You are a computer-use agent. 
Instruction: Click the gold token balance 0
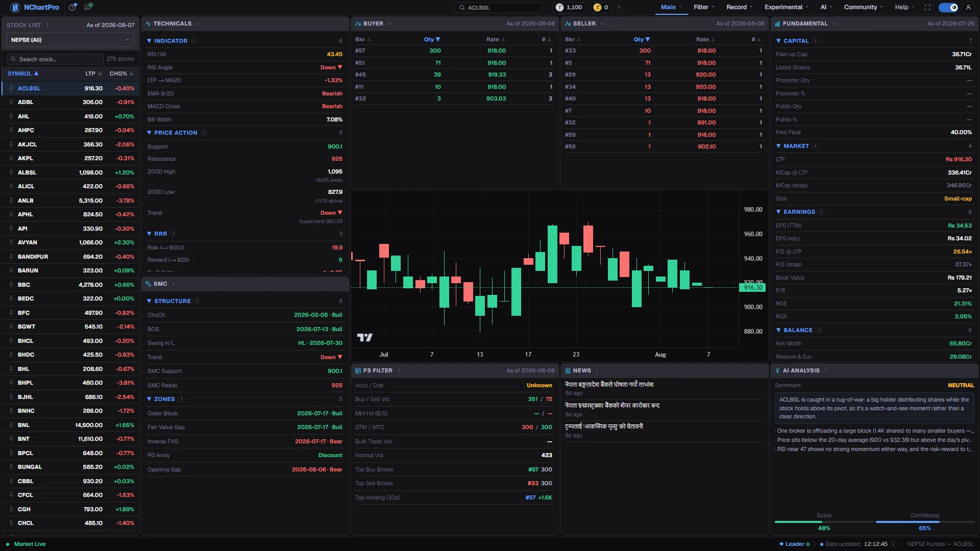click(601, 7)
